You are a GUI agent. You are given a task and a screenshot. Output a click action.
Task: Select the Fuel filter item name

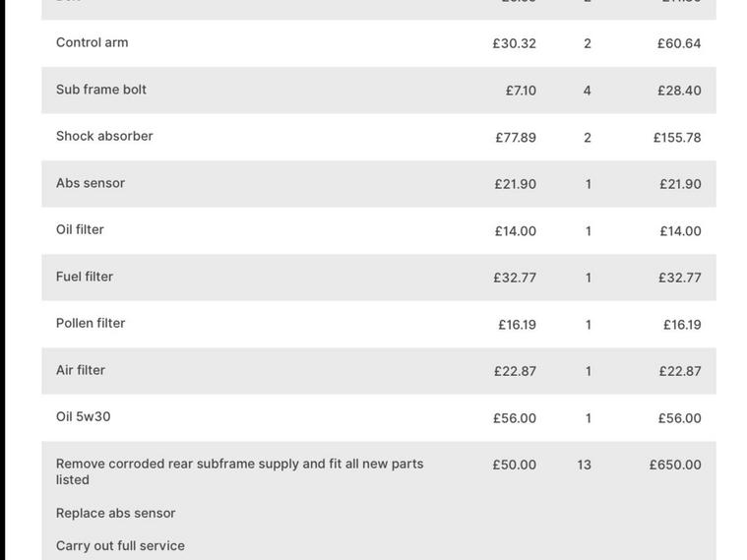click(84, 277)
